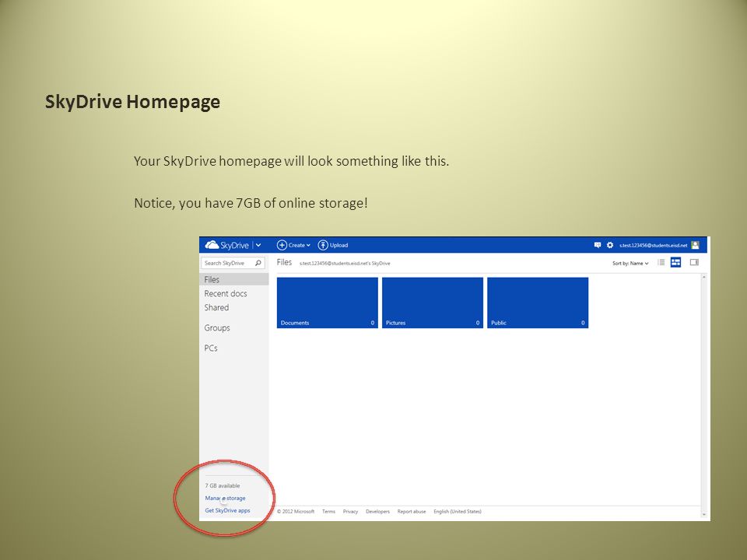The height and width of the screenshot is (560, 747).
Task: Open the Pictures folder tile
Action: click(433, 303)
